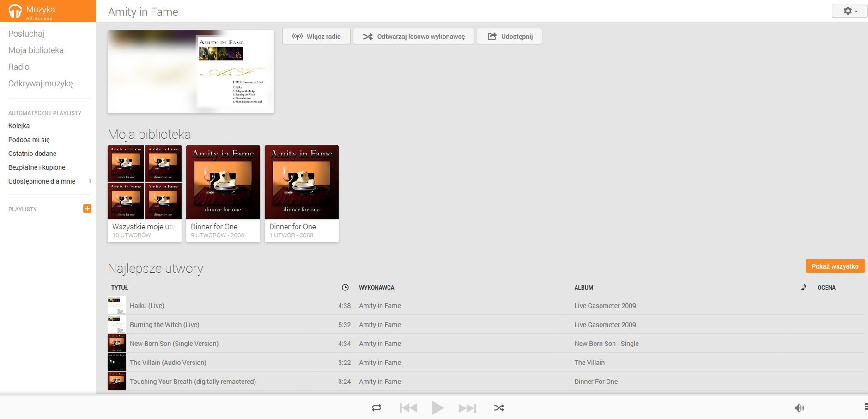Skip to next track with the forward control
Screen dimensions: 868x419
click(x=467, y=407)
